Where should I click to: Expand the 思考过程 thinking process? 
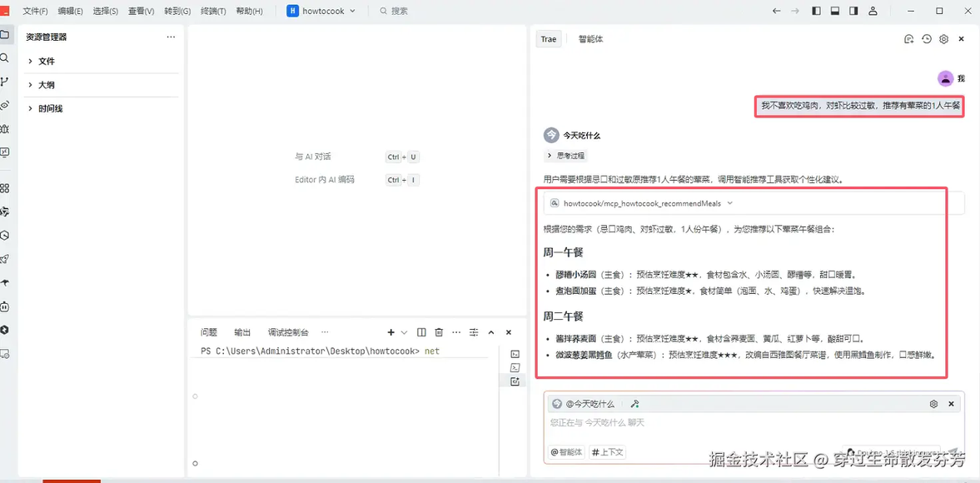(x=565, y=156)
